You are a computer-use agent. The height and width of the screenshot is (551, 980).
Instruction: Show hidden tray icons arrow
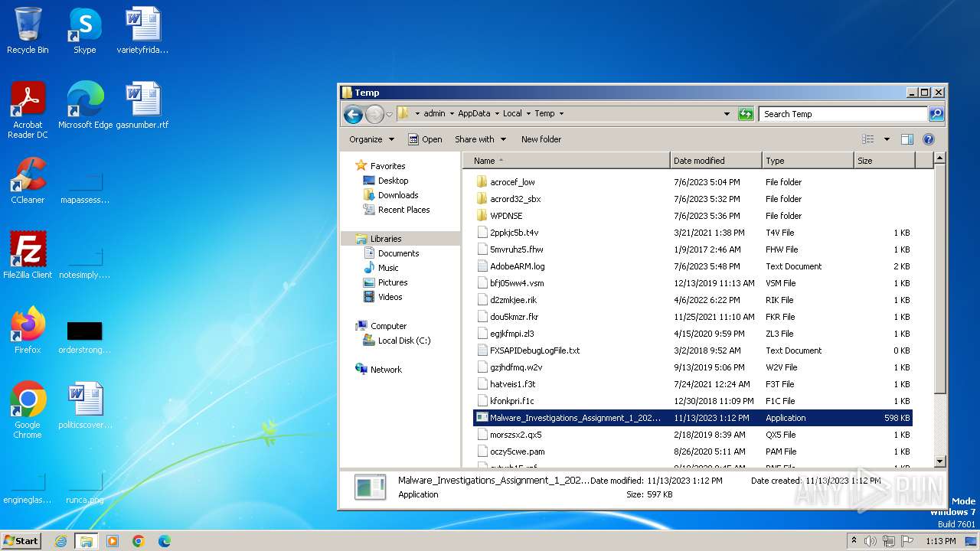[854, 541]
